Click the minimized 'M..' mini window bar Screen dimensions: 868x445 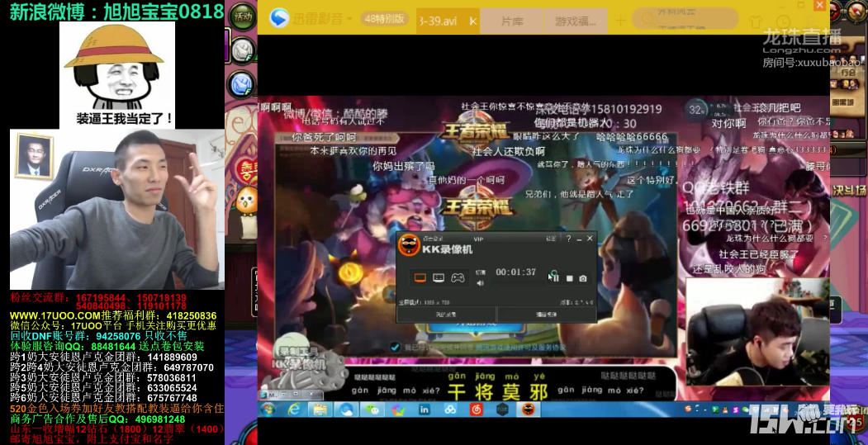pyautogui.click(x=292, y=395)
